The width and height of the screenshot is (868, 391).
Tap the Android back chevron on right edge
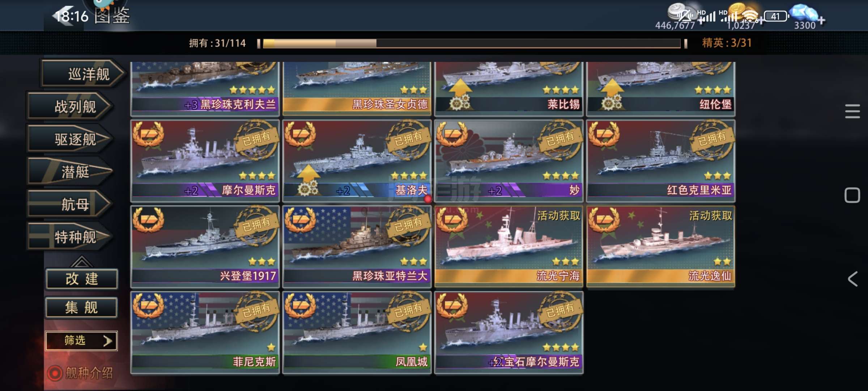tap(852, 279)
